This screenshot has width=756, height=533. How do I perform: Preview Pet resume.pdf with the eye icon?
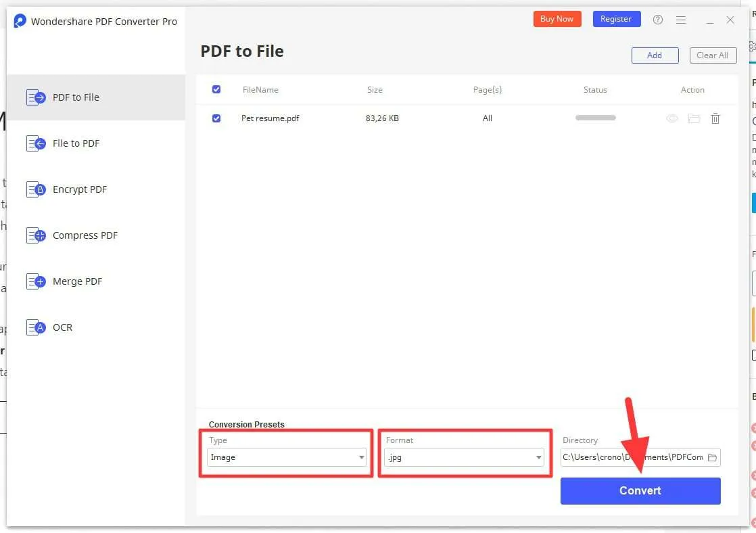(x=672, y=118)
